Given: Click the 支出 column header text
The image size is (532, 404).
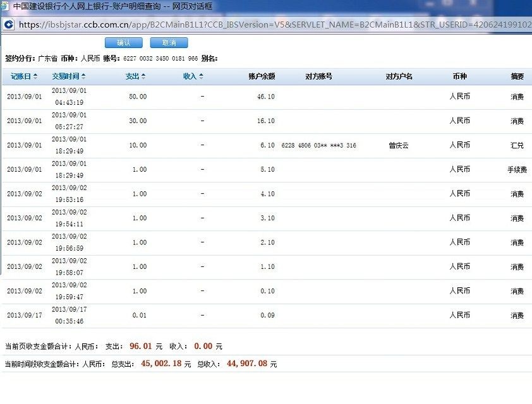Looking at the screenshot, I should [x=132, y=76].
